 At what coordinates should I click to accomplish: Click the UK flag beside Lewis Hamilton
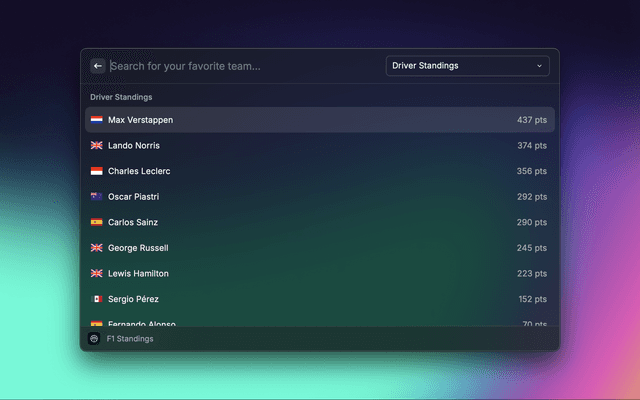(97, 273)
